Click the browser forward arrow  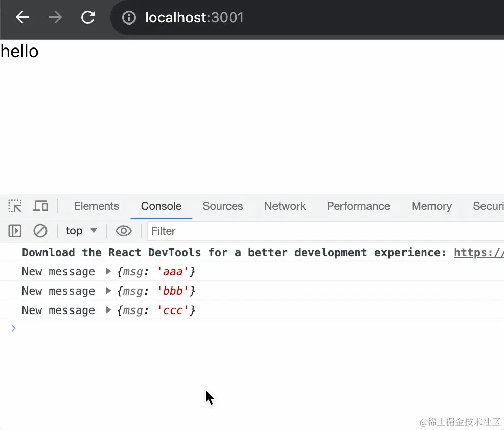(55, 17)
